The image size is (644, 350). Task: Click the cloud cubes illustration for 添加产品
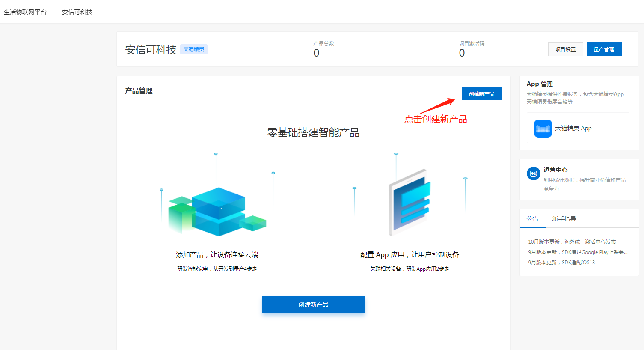tap(217, 195)
